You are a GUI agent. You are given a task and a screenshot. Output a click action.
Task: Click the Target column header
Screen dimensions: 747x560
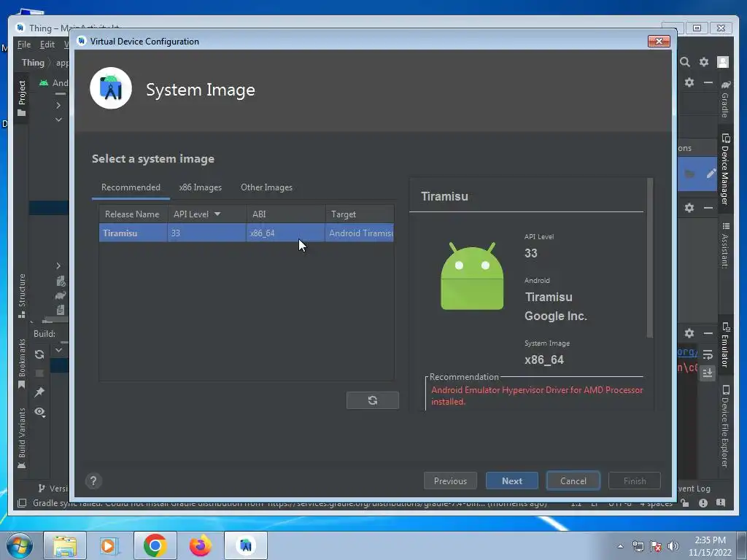[360, 214]
